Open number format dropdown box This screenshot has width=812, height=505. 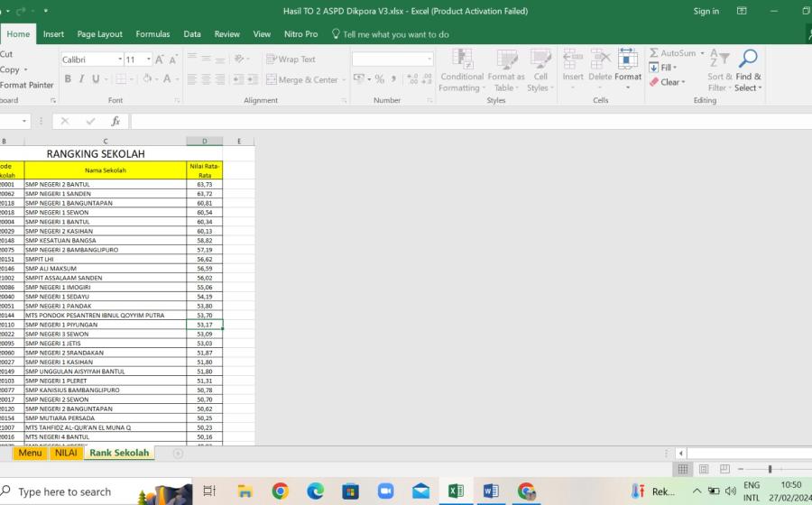tap(392, 59)
